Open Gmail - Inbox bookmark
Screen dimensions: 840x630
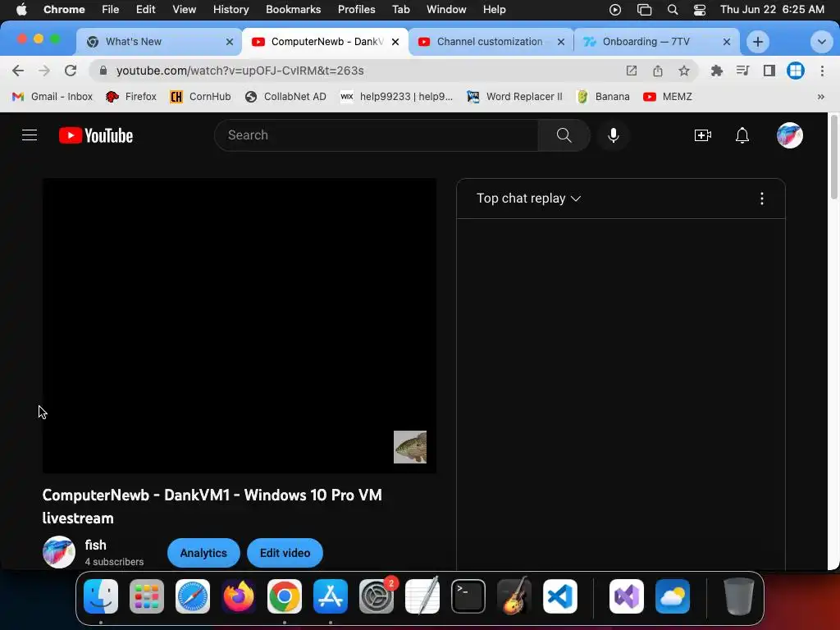[52, 97]
